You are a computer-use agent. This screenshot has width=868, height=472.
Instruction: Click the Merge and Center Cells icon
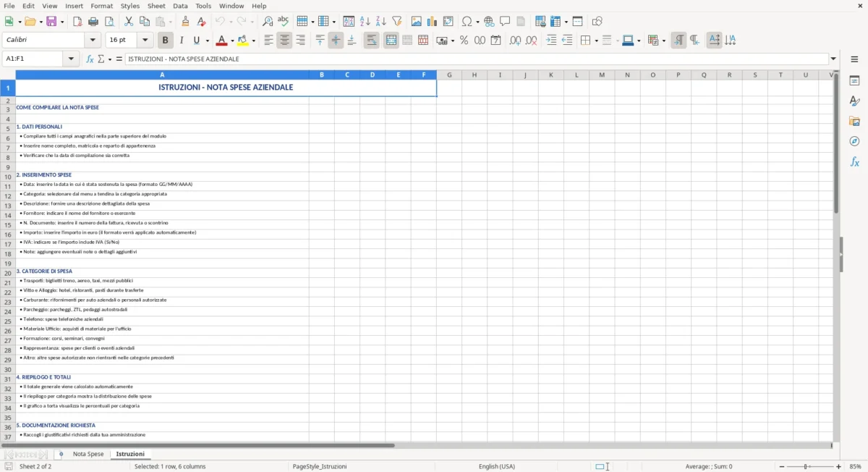coord(391,41)
